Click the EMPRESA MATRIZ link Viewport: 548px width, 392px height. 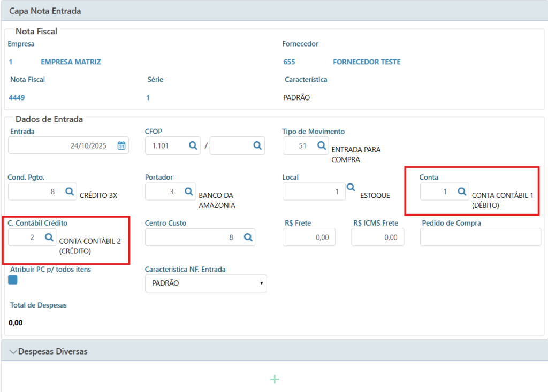pos(71,62)
